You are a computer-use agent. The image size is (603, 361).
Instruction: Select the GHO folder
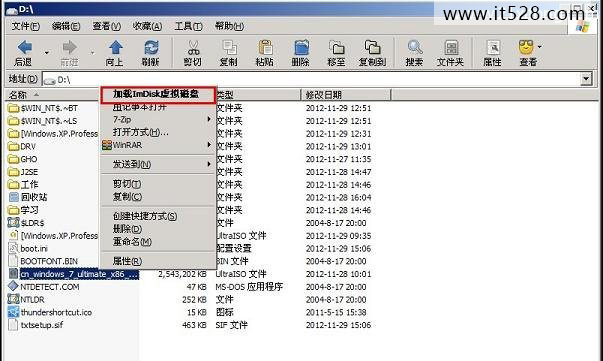23,159
